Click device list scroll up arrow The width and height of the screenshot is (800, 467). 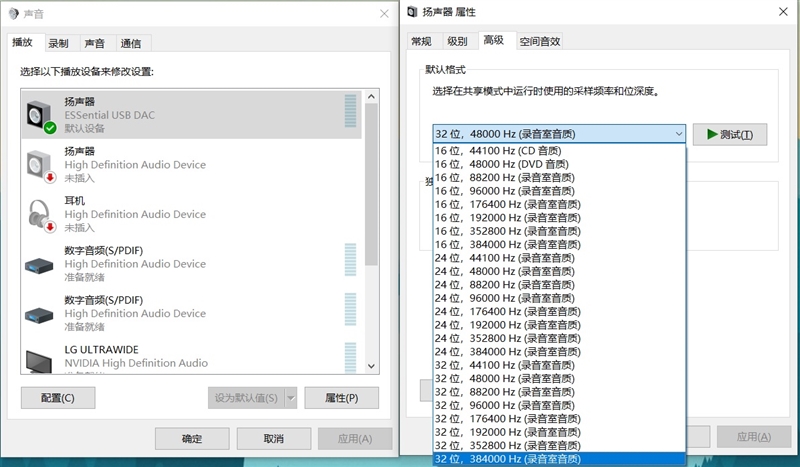tap(371, 96)
